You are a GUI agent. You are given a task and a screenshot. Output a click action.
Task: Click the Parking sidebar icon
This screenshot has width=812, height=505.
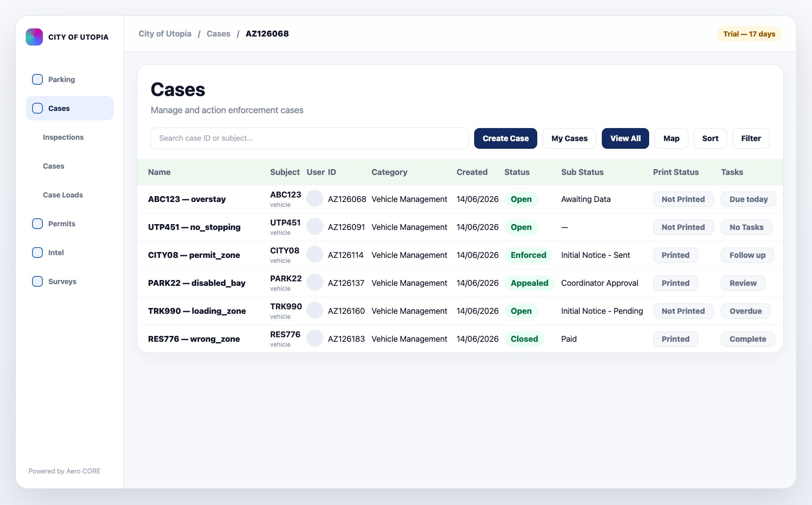coord(37,79)
